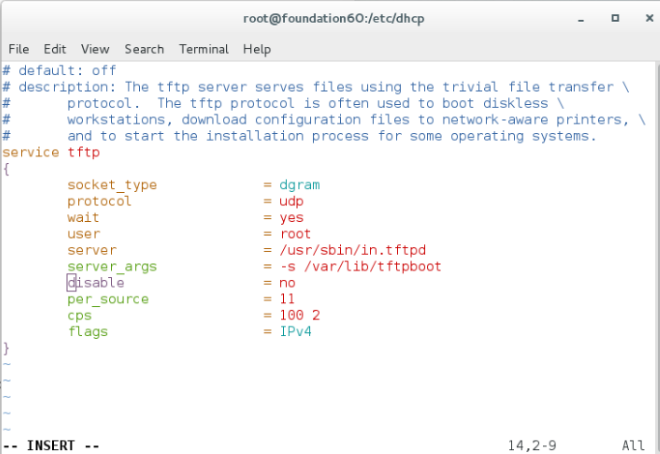Screen dimensions: 660x454
Task: Click 'operating systems.' in the comment
Action: click(x=523, y=136)
